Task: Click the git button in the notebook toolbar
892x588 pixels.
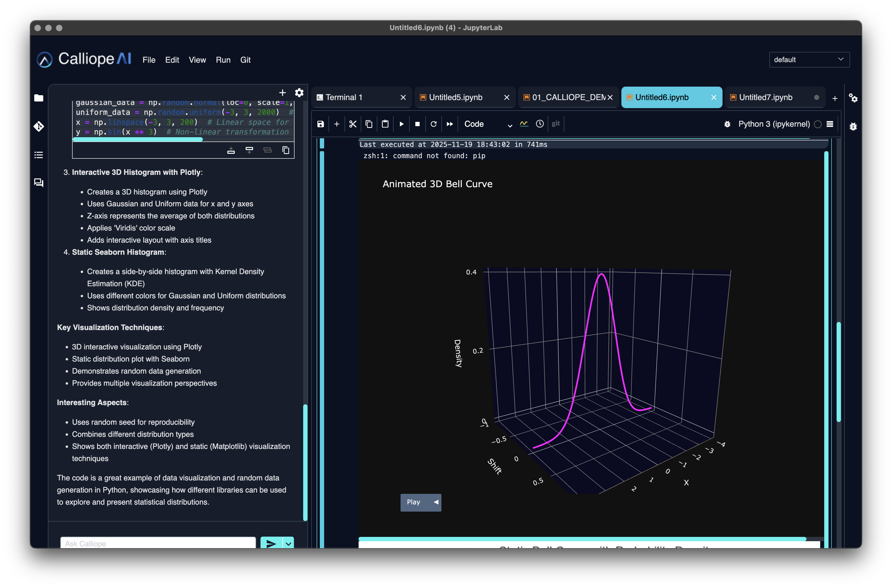Action: tap(556, 124)
